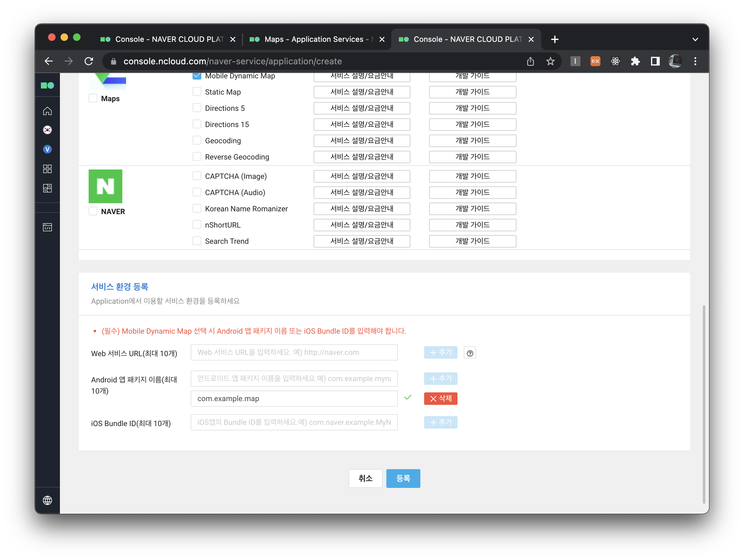
Task: Go back with the browser back arrow
Action: pos(49,61)
